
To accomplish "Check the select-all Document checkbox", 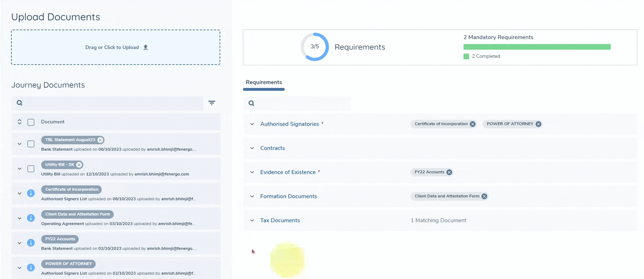I will pos(31,122).
